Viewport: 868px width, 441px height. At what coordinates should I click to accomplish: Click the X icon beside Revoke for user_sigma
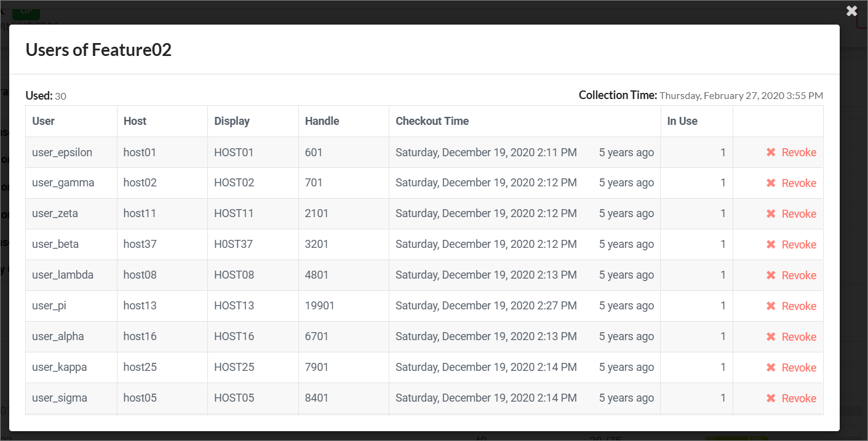(x=771, y=399)
